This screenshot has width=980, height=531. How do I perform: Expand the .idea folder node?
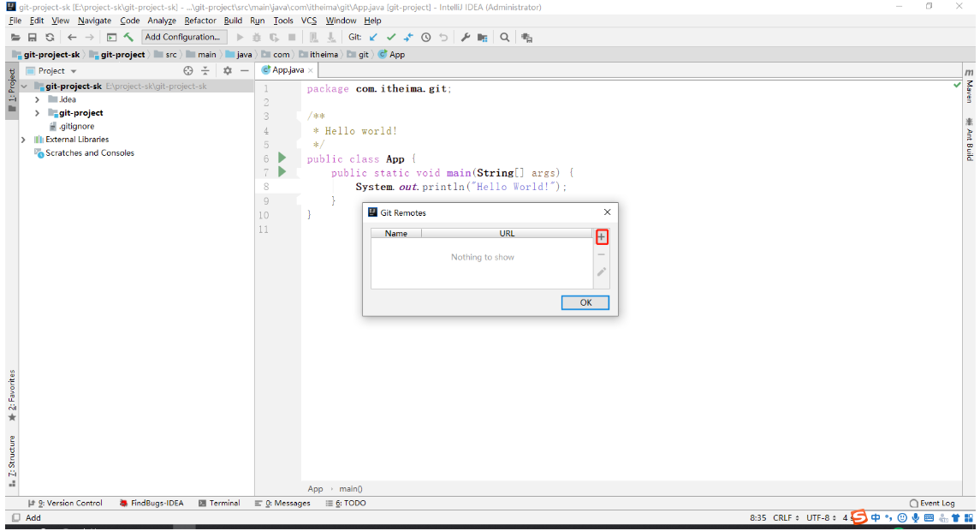click(x=38, y=99)
